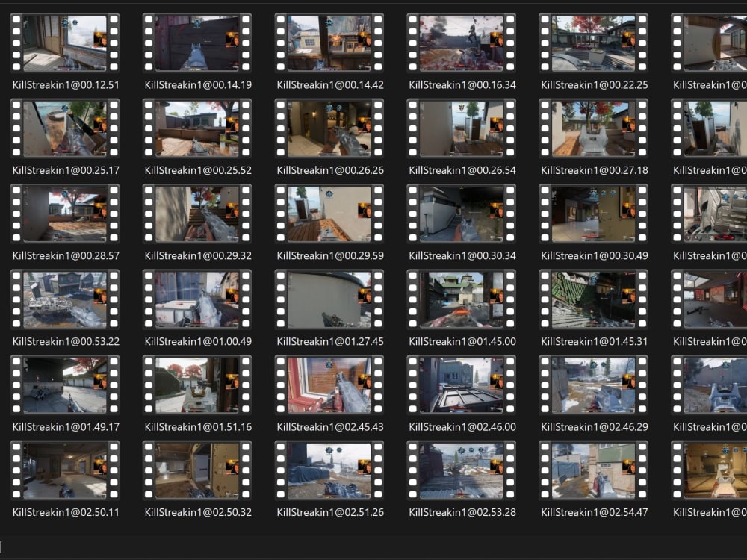The image size is (747, 560).
Task: Select the KillStreakin1@01.49.17 video thumbnail
Action: point(65,385)
